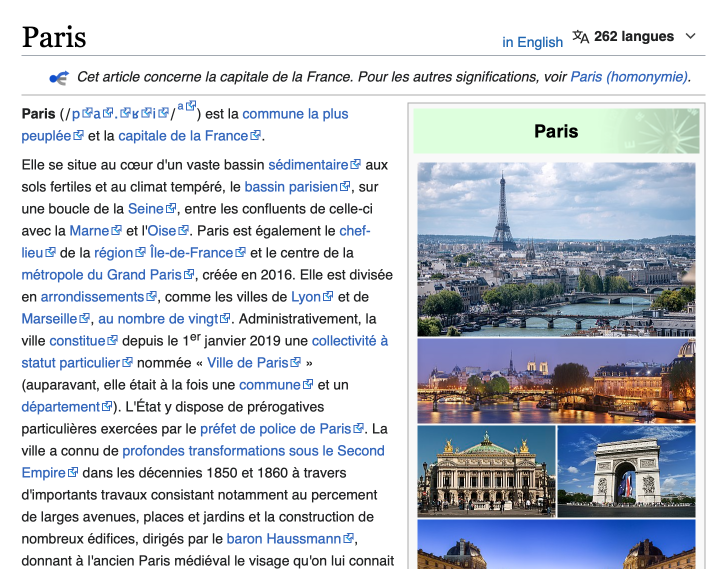Click external link icon after bassin parisien

(x=344, y=187)
